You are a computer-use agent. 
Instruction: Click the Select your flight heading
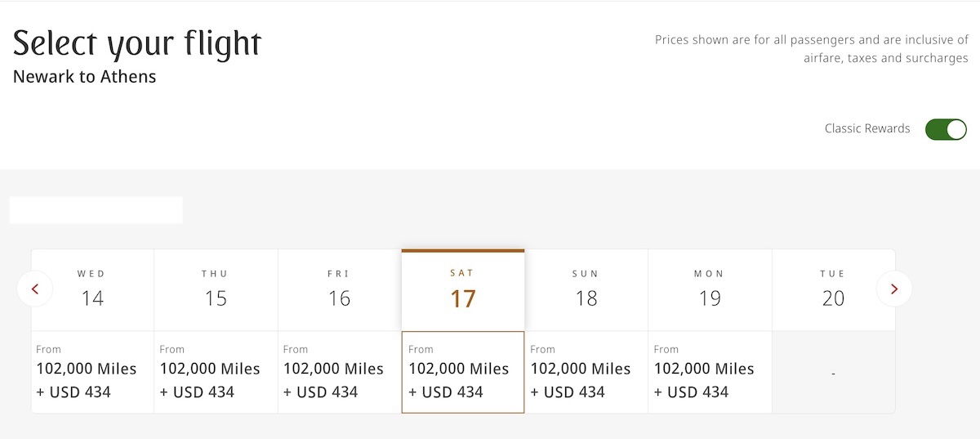137,44
